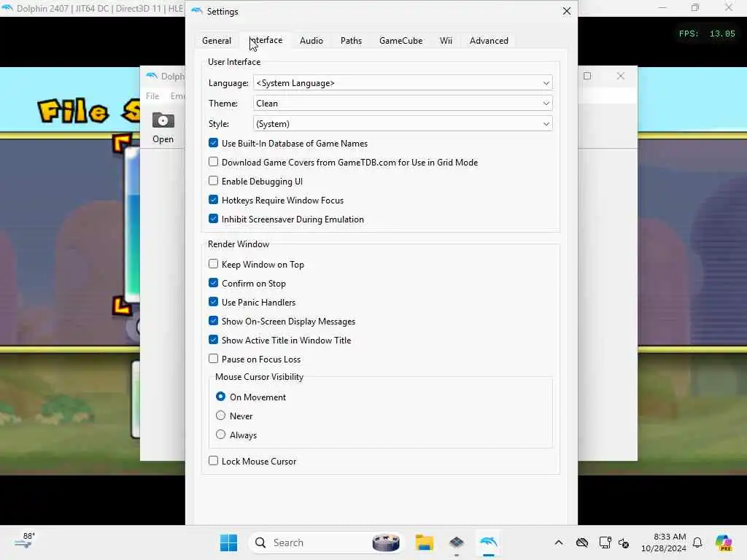Viewport: 747px width, 560px height.
Task: Toggle Hotkeys Require Window Focus
Action: [276, 201]
